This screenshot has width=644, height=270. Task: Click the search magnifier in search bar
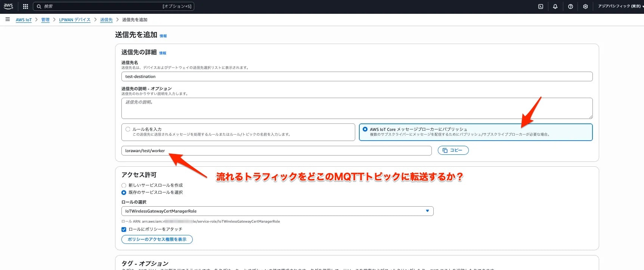click(x=39, y=6)
